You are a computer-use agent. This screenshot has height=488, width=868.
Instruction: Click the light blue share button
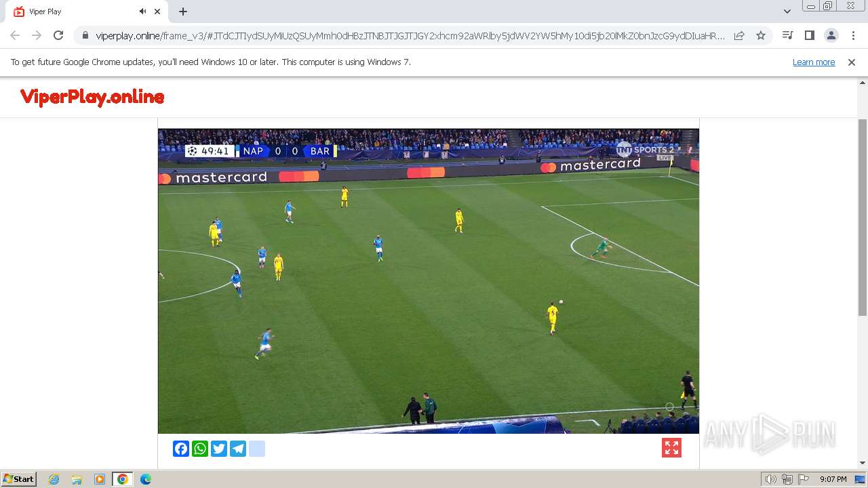[x=257, y=449]
